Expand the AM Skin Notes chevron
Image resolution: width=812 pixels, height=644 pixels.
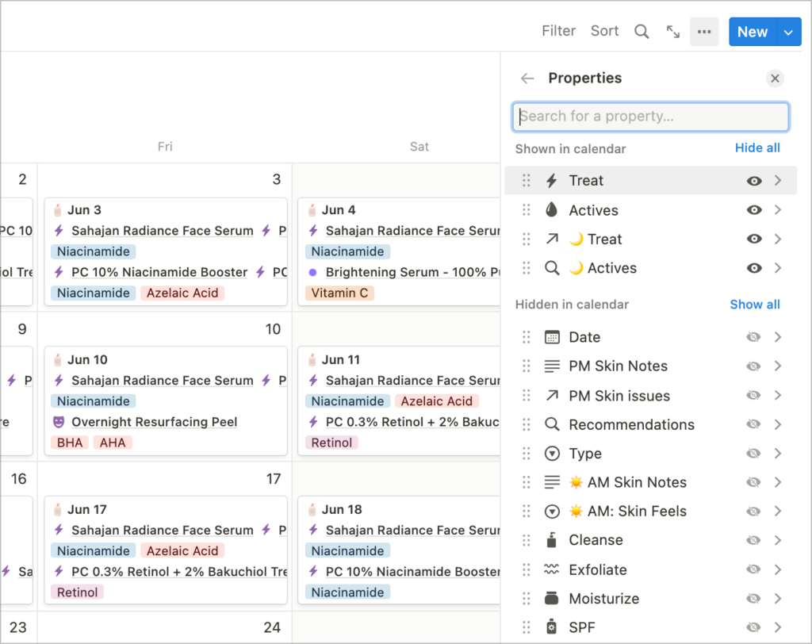tap(778, 482)
